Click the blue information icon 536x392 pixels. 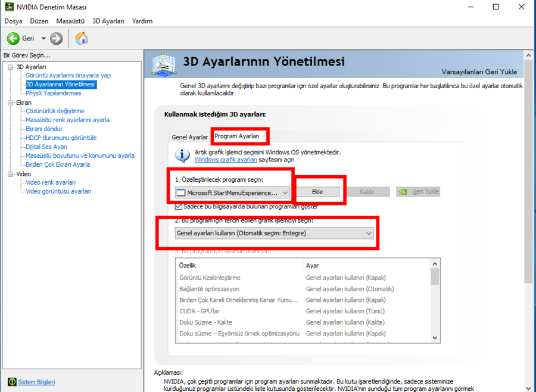[x=183, y=155]
